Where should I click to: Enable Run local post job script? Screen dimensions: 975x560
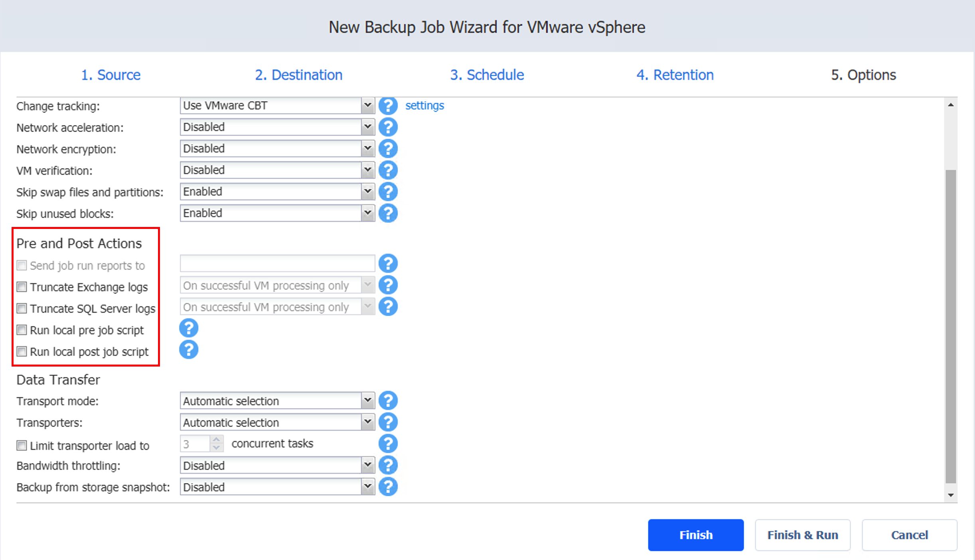click(22, 351)
